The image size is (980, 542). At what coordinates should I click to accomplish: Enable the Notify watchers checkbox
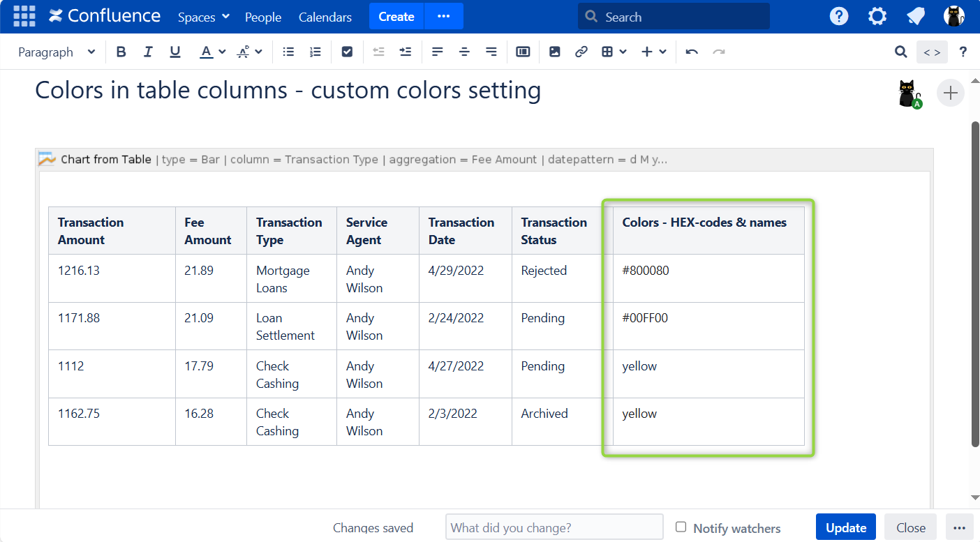(681, 527)
